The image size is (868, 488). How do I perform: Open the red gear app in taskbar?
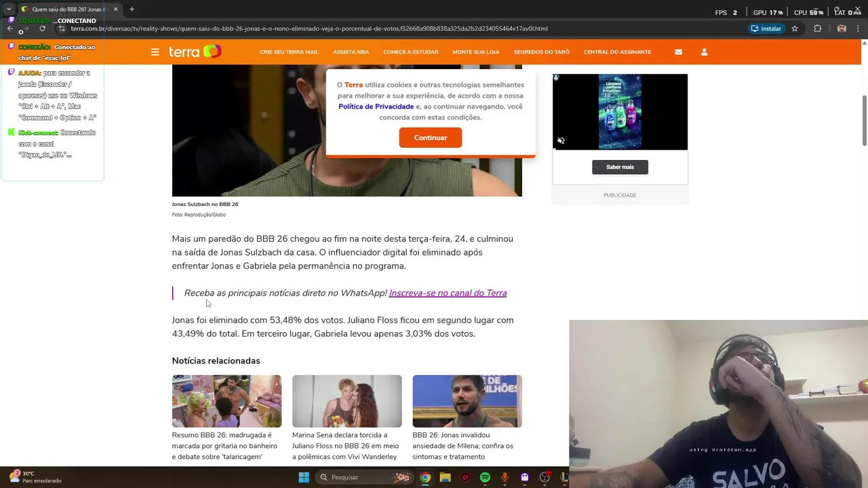(x=465, y=477)
